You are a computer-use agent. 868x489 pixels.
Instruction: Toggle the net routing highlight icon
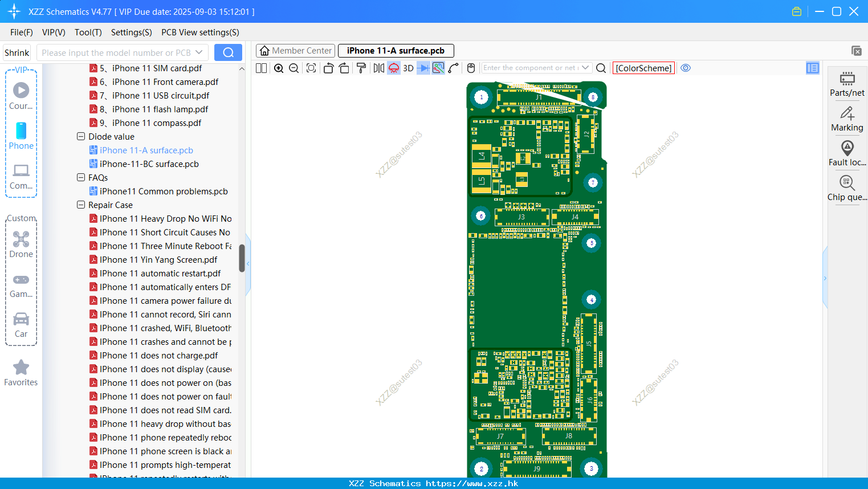point(438,68)
